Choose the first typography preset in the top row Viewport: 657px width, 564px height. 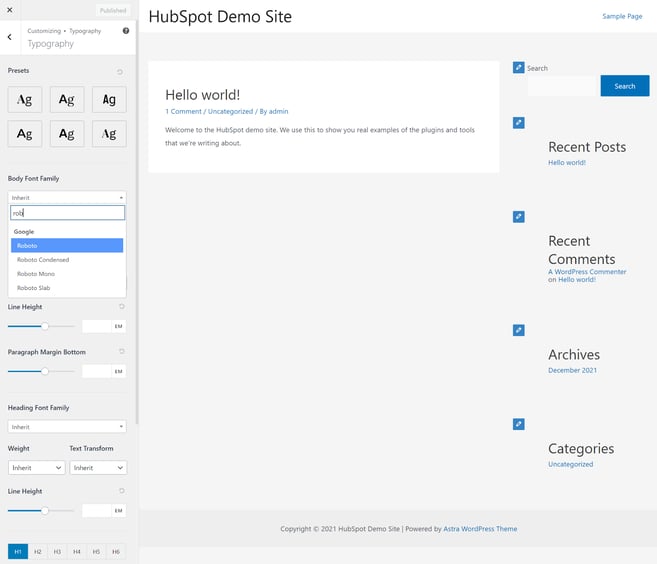coord(25,99)
